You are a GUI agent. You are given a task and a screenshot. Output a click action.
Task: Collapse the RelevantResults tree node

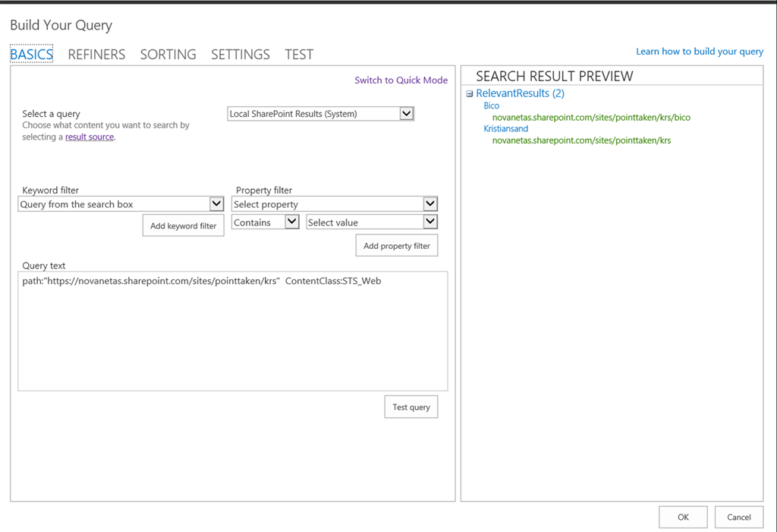point(470,94)
